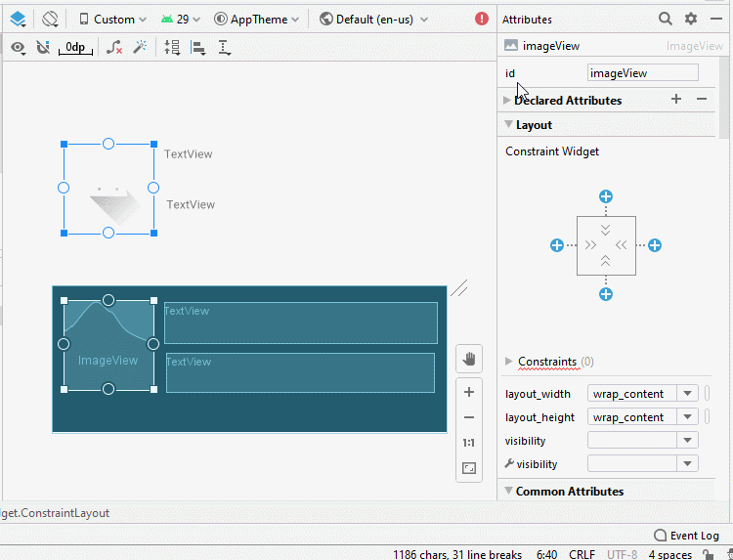
Task: Open the visibility dropdown arrow
Action: [x=687, y=441]
